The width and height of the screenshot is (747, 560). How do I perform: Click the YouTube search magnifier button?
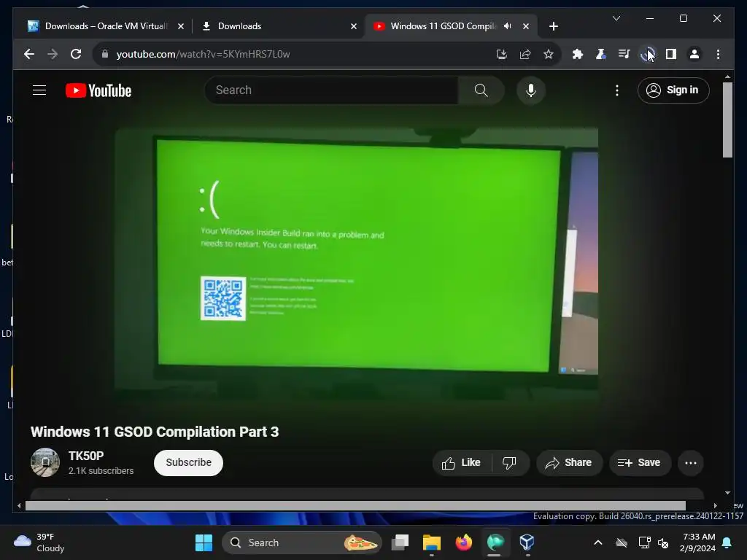pos(481,90)
